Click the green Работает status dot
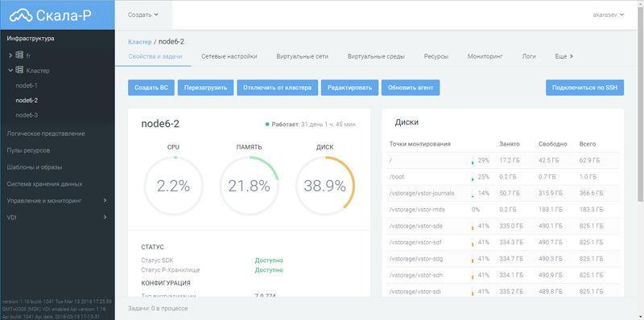Screen dimensions: 644x320 coord(267,124)
